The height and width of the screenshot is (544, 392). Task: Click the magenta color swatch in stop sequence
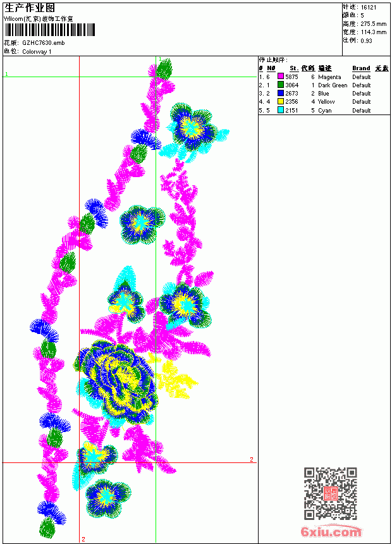(281, 77)
